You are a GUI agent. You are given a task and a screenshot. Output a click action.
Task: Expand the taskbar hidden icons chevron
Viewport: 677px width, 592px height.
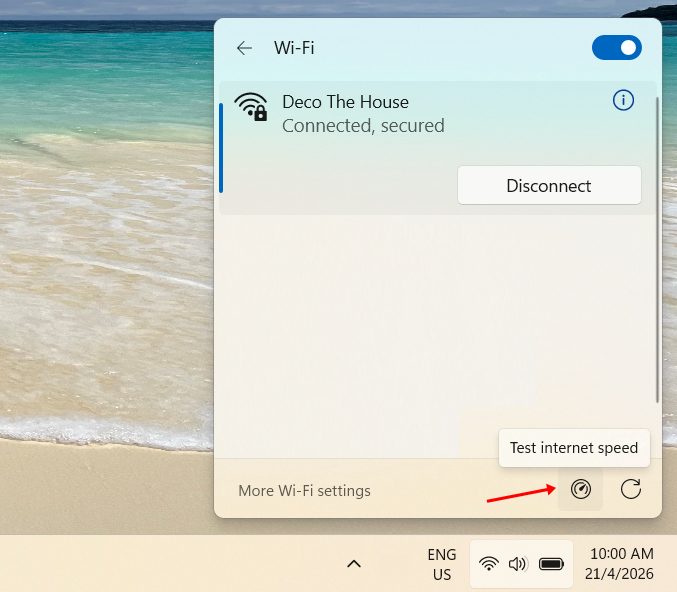pyautogui.click(x=353, y=564)
